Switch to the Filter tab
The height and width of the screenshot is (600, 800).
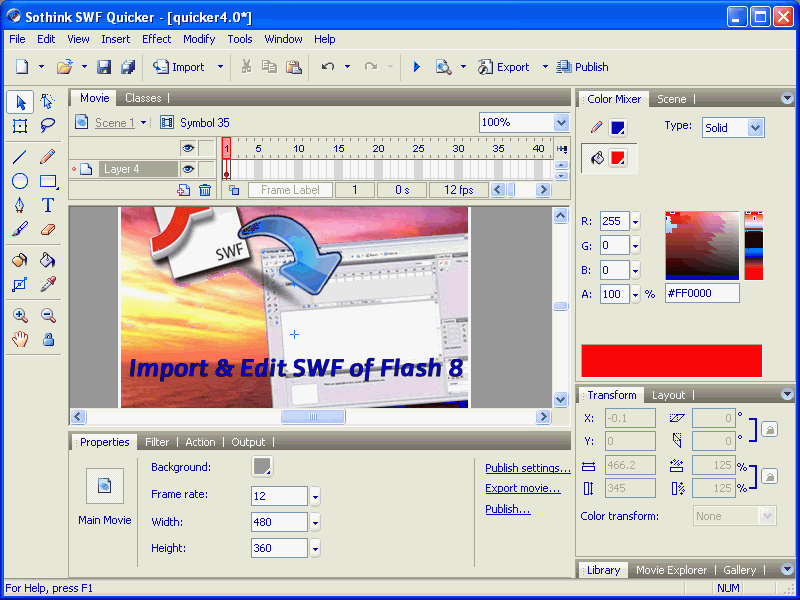click(x=157, y=442)
